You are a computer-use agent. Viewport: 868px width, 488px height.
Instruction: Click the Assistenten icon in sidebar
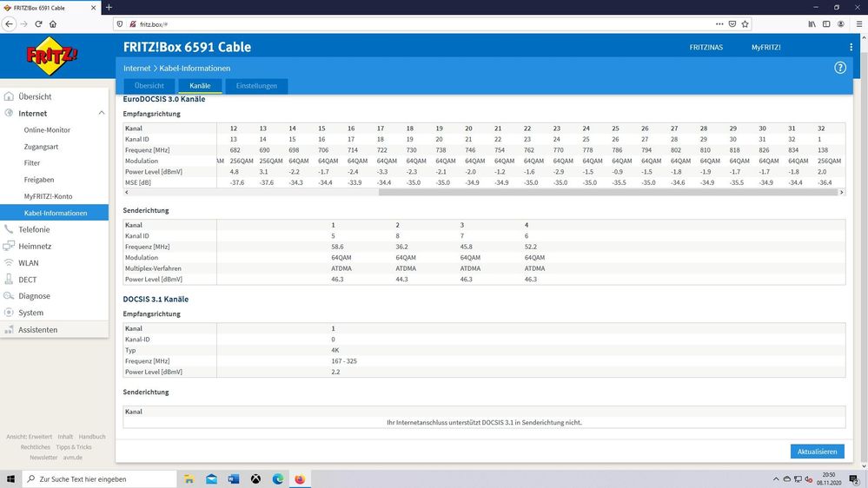point(9,329)
